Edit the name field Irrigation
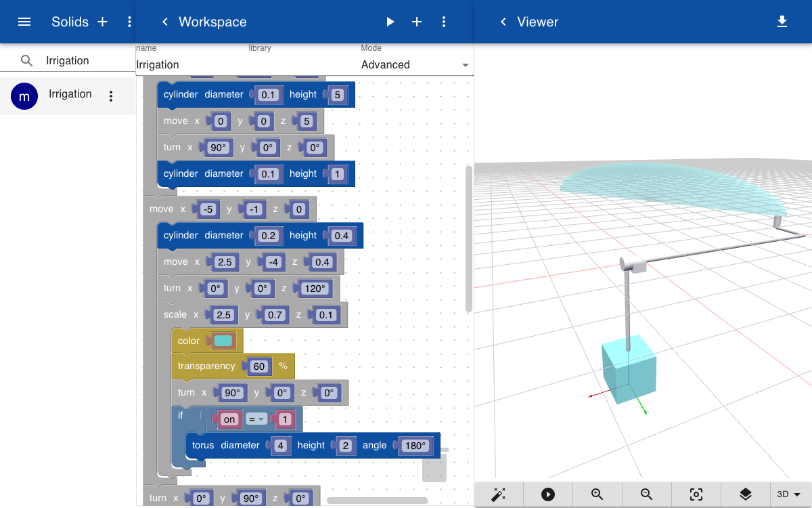The width and height of the screenshot is (812, 508). (191, 65)
